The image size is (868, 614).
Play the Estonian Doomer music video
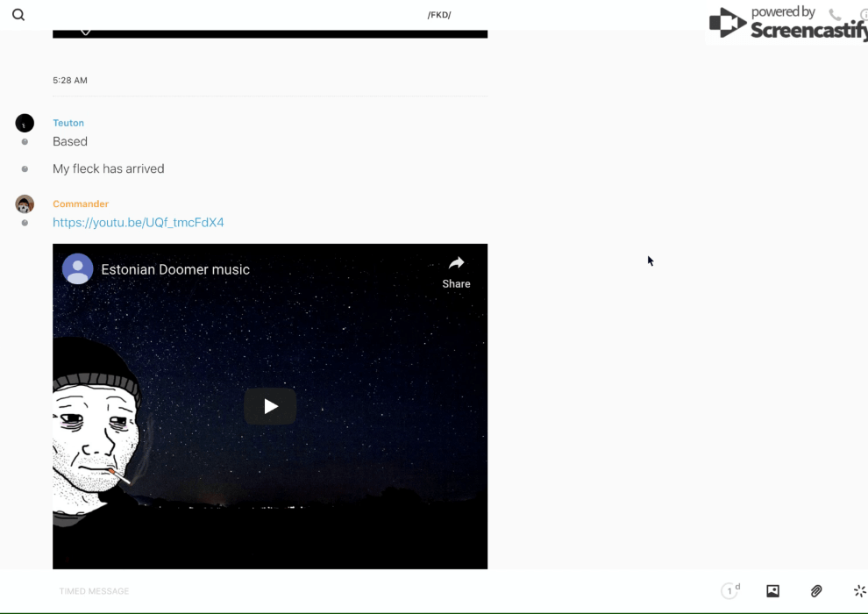tap(270, 406)
